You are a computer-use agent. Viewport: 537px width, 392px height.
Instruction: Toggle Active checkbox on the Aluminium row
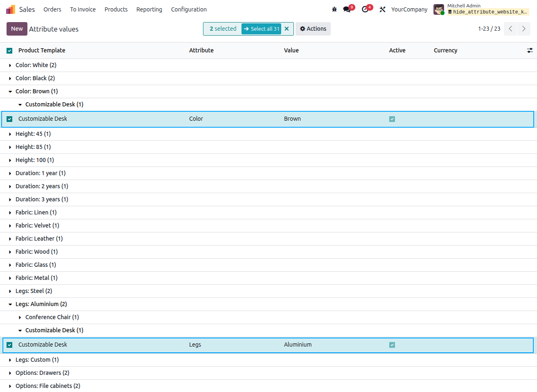[x=392, y=345]
